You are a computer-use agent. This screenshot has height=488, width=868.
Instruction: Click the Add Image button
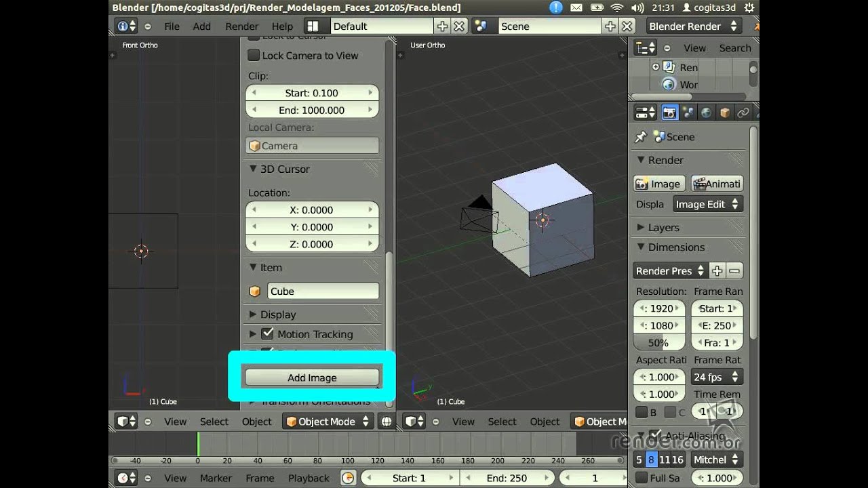[x=312, y=378]
